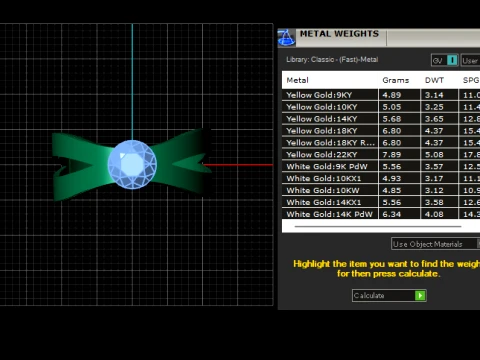Click the Library: Classic - (Fast)-Metal label
Image resolution: width=480 pixels, height=360 pixels.
332,60
